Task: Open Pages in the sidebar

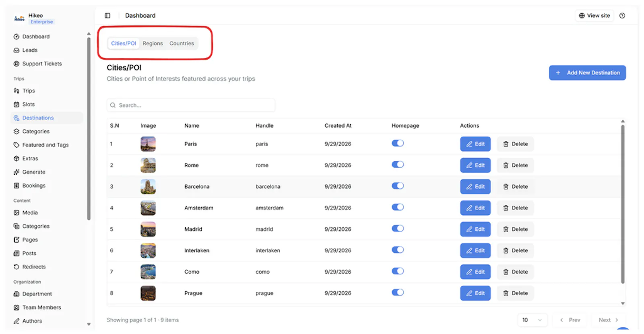Action: pyautogui.click(x=26, y=240)
